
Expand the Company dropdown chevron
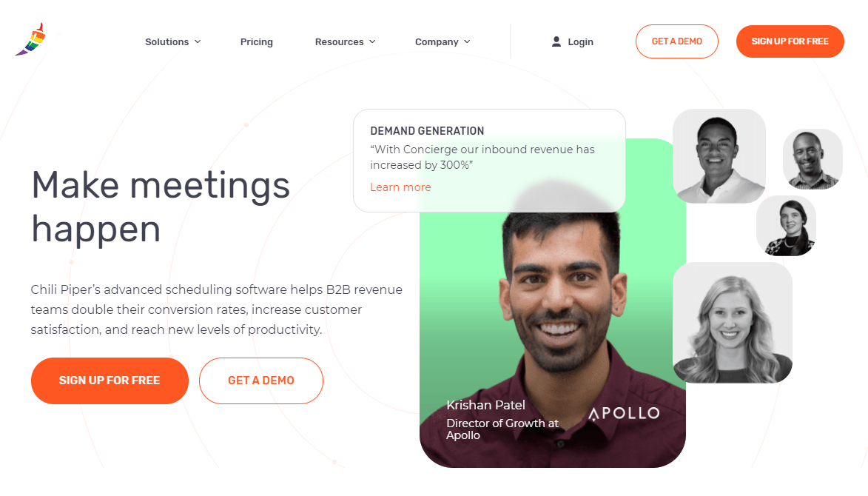coord(467,41)
